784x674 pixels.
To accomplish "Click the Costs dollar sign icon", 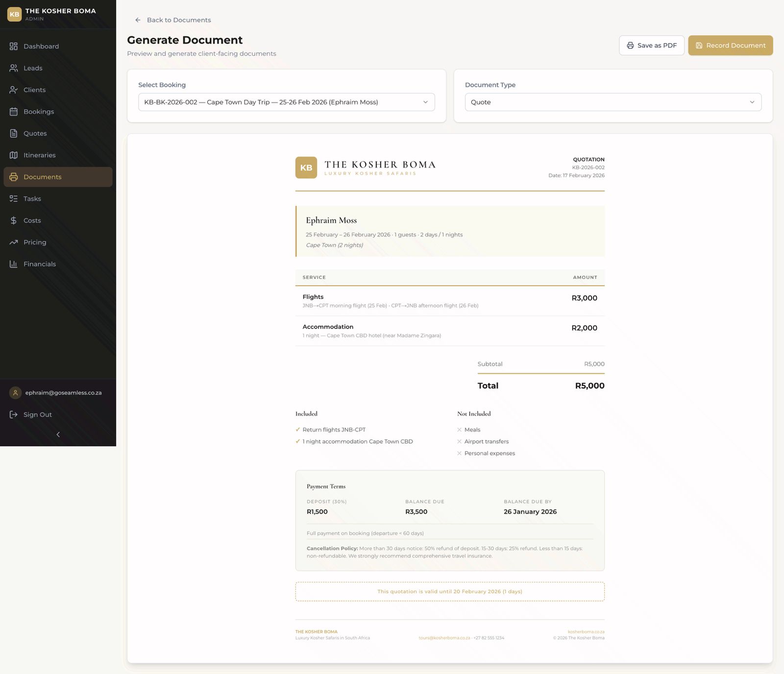I will pyautogui.click(x=14, y=220).
